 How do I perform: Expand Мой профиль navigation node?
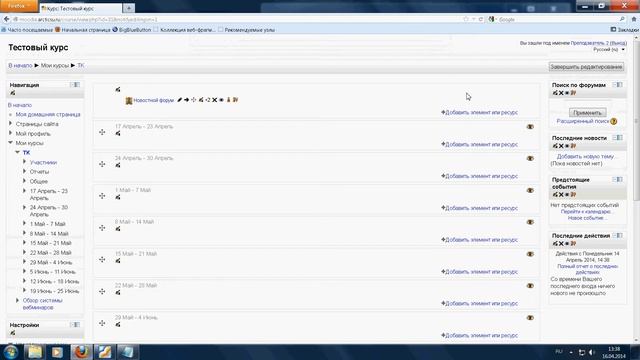pos(11,133)
